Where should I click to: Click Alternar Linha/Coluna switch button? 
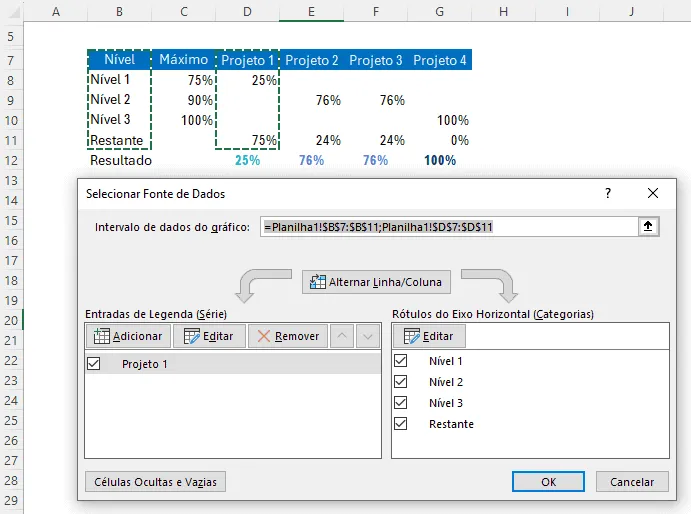376,282
